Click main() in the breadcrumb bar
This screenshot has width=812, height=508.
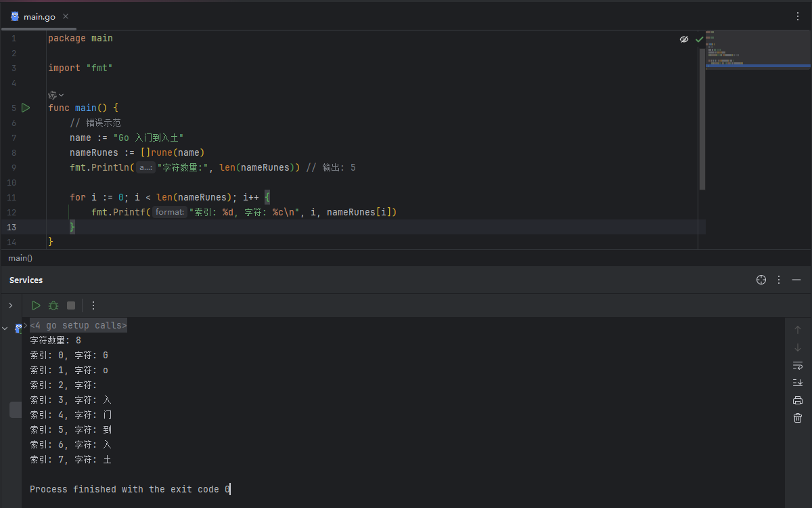(x=20, y=258)
